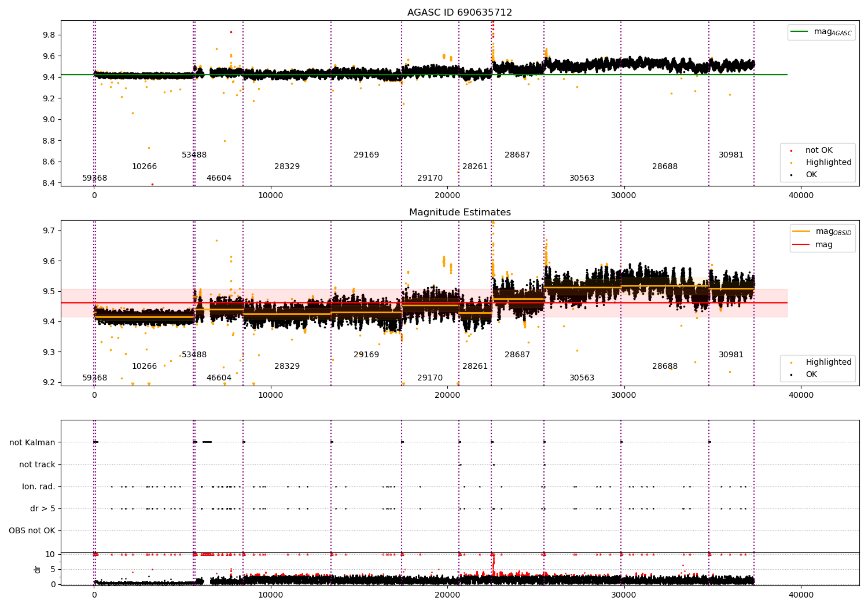This screenshot has height=608, width=868.
Task: Click the 'AGASC ID 690635712' title
Action: pyautogui.click(x=459, y=13)
